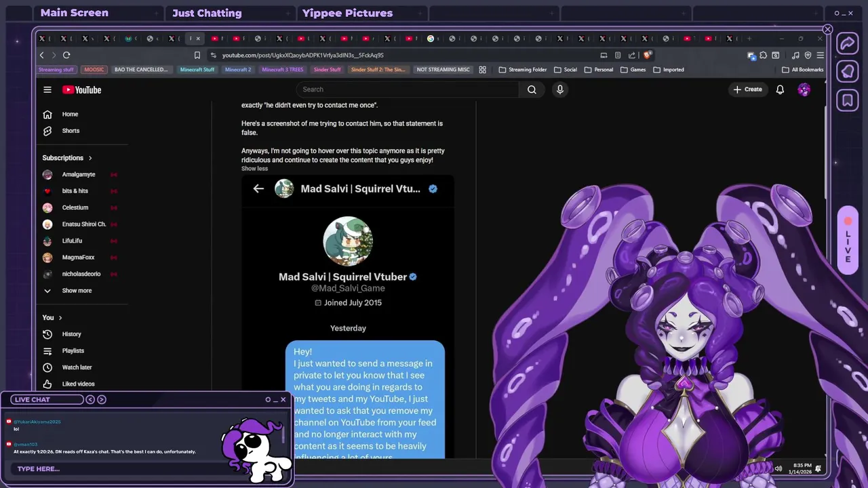Expand the You section arrow
This screenshot has width=868, height=488.
tap(60, 318)
